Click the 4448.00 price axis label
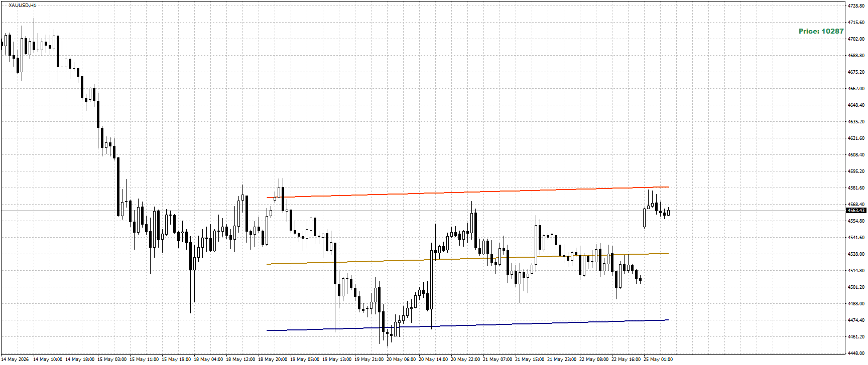 pyautogui.click(x=855, y=353)
